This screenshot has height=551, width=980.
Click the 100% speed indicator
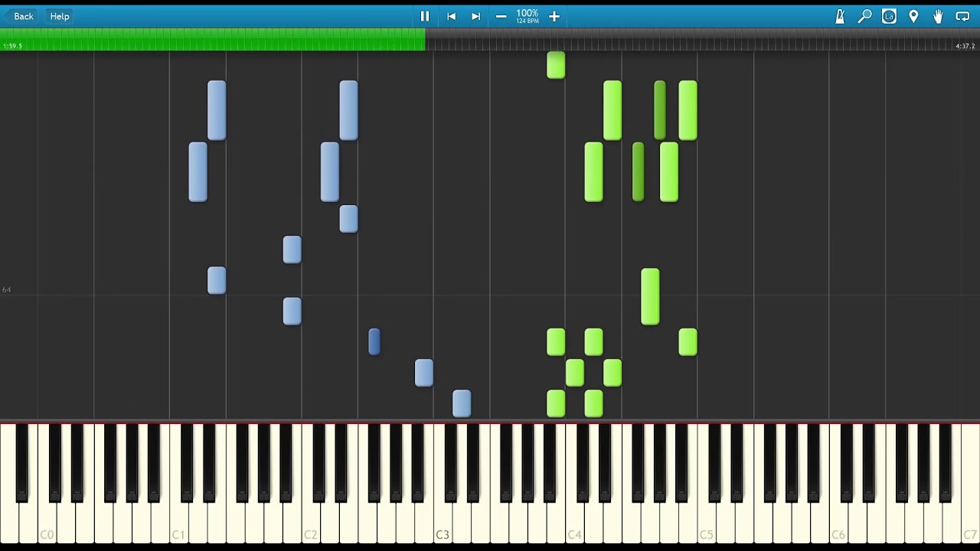pyautogui.click(x=527, y=15)
